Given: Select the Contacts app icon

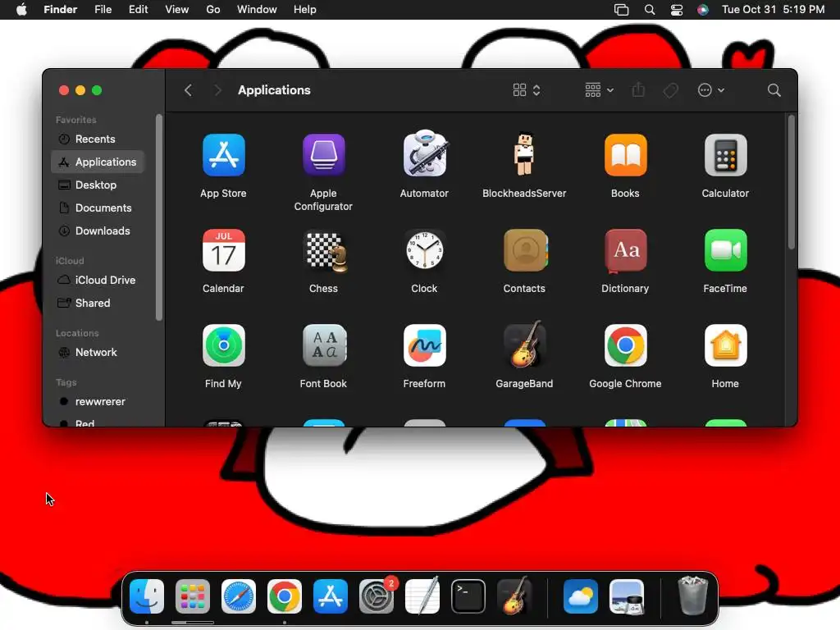Looking at the screenshot, I should tap(525, 250).
